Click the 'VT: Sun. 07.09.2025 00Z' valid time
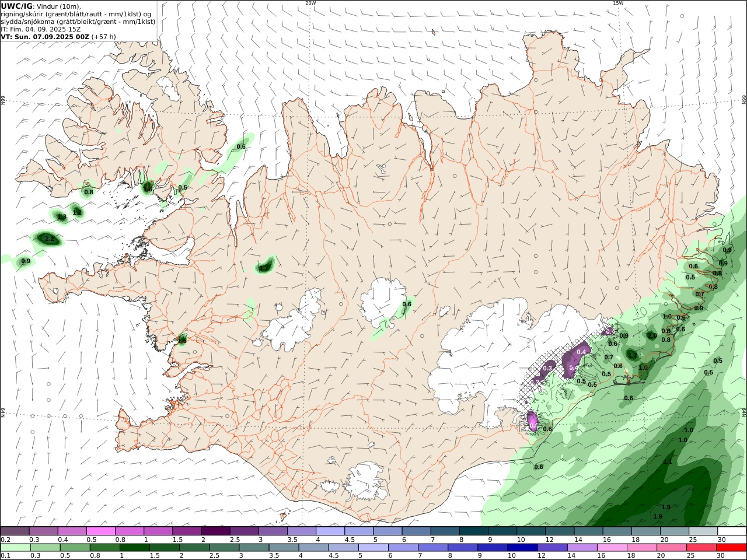 pyautogui.click(x=45, y=36)
